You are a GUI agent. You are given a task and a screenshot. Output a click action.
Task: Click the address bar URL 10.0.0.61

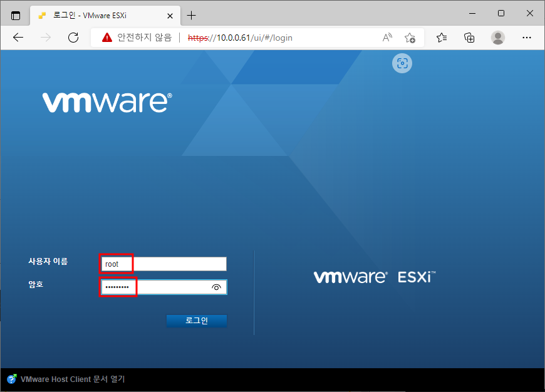pyautogui.click(x=240, y=38)
